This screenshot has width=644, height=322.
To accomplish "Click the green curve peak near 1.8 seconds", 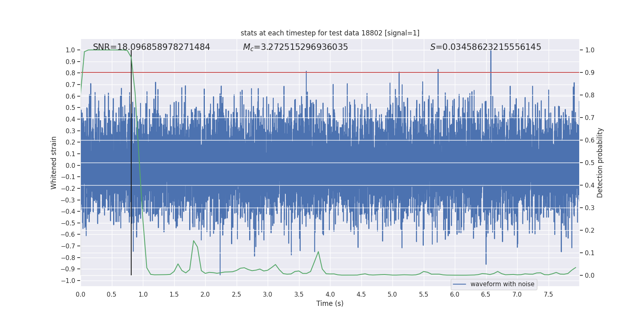I will [194, 241].
